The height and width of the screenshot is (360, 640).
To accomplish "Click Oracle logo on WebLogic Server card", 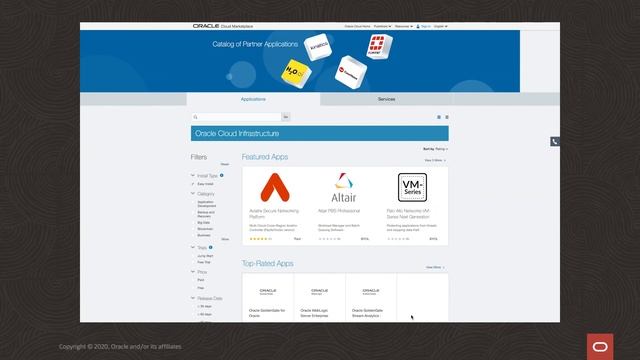I will (319, 291).
